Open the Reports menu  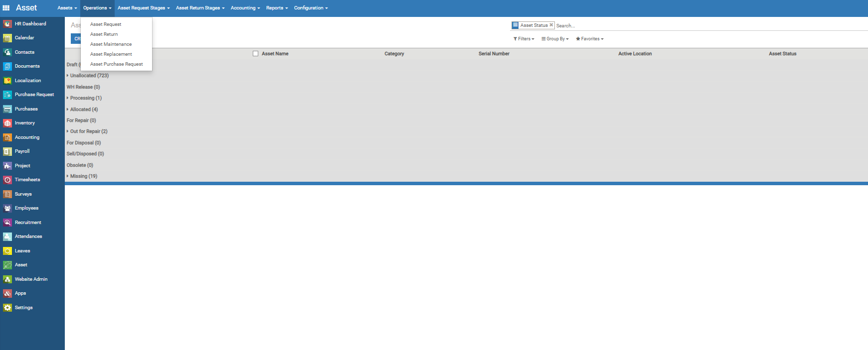click(277, 8)
